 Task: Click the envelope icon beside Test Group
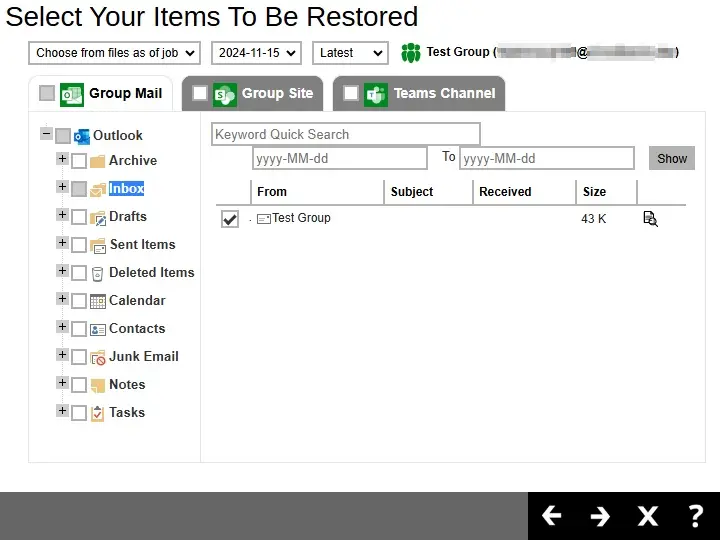(264, 219)
